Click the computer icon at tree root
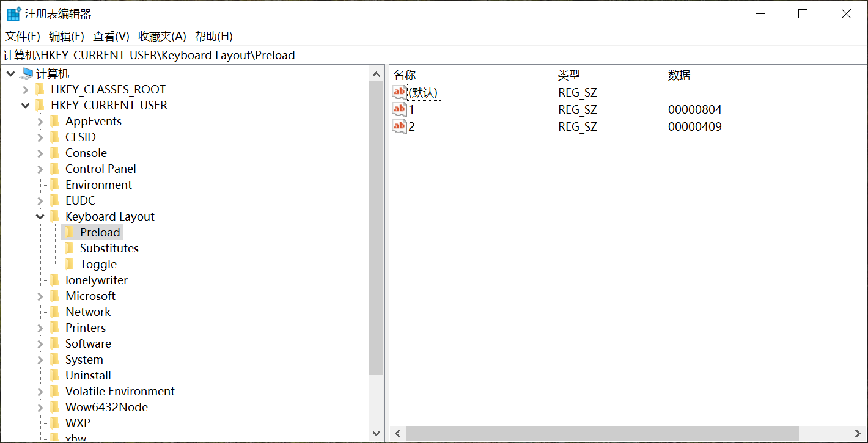The height and width of the screenshot is (443, 868). 26,74
